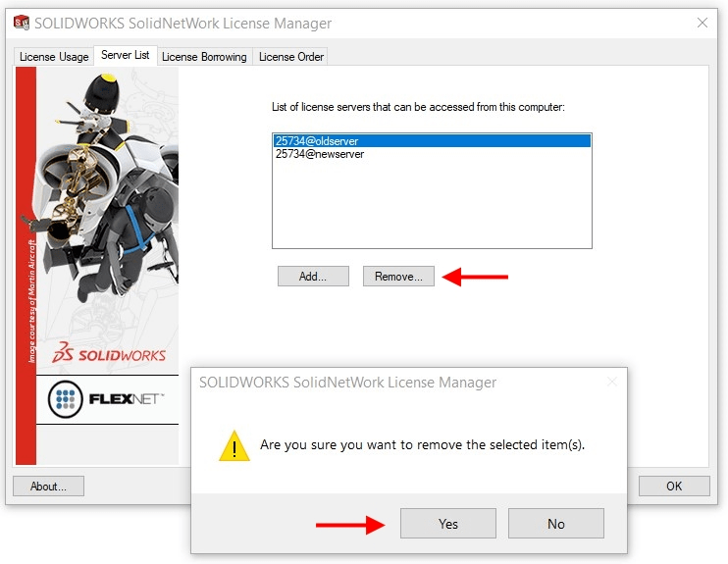Open the About... dialog
The height and width of the screenshot is (564, 728).
[48, 486]
